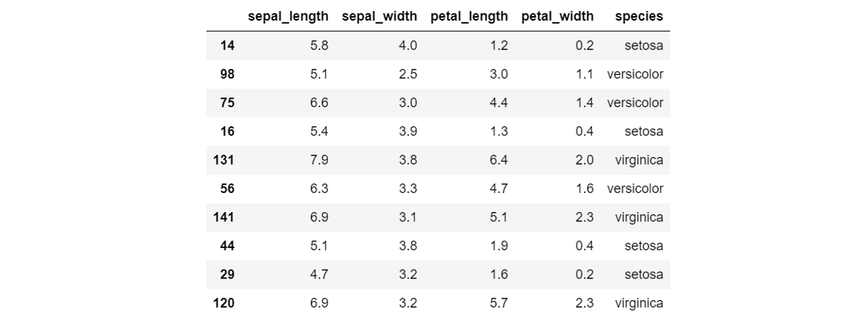Click row index 120
Screen dimensions: 868x333
coord(224,303)
